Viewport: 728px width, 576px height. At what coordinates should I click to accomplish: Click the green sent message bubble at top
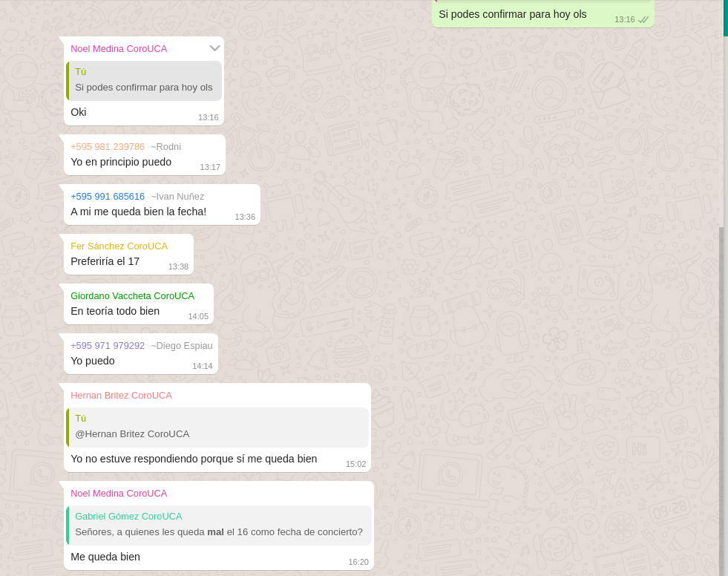(x=519, y=14)
